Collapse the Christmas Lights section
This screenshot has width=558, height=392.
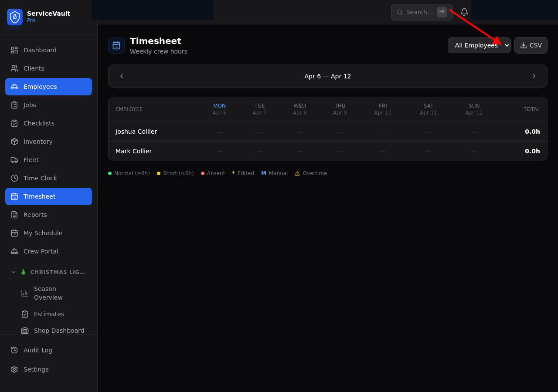pyautogui.click(x=14, y=272)
